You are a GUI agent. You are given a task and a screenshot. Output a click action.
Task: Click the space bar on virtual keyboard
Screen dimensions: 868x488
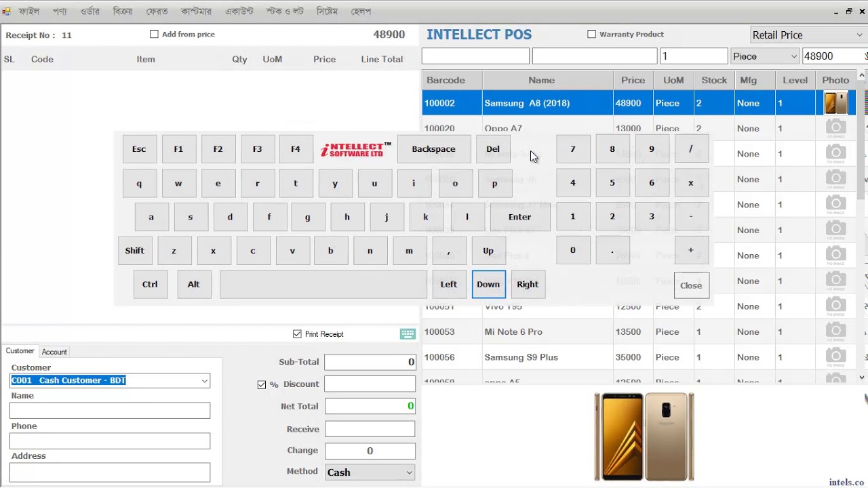[323, 285]
